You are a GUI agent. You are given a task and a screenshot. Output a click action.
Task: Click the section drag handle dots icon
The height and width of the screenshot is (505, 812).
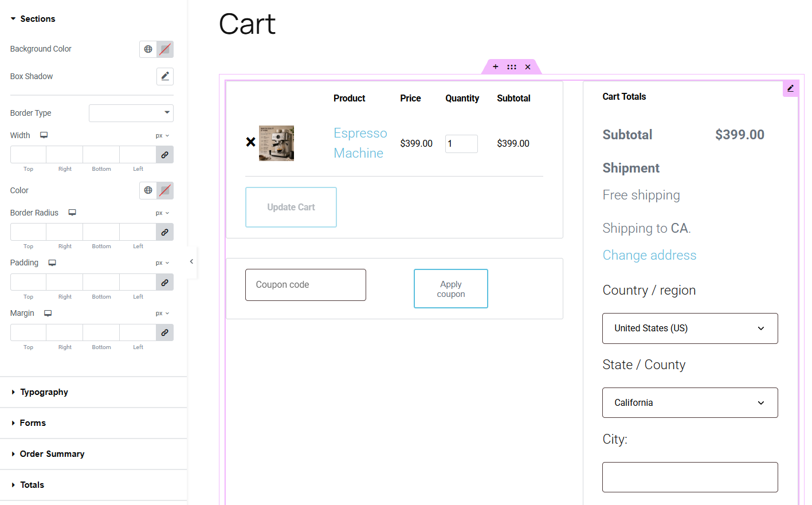[512, 67]
